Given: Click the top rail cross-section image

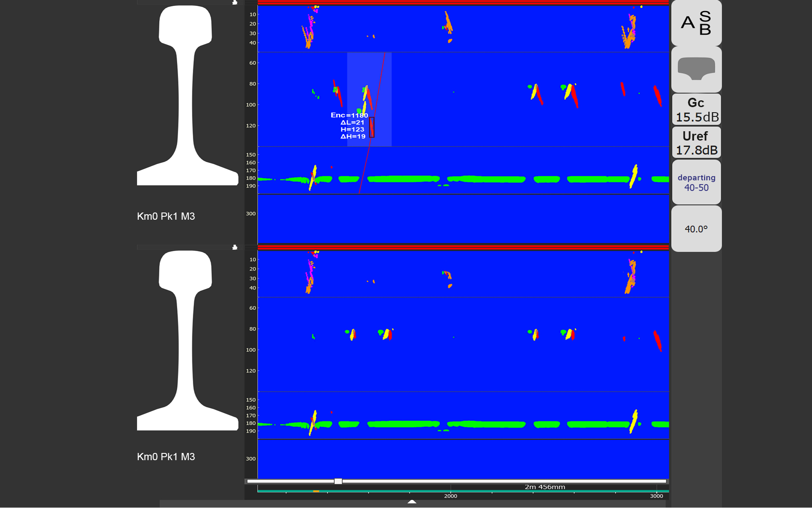Looking at the screenshot, I should [187, 95].
